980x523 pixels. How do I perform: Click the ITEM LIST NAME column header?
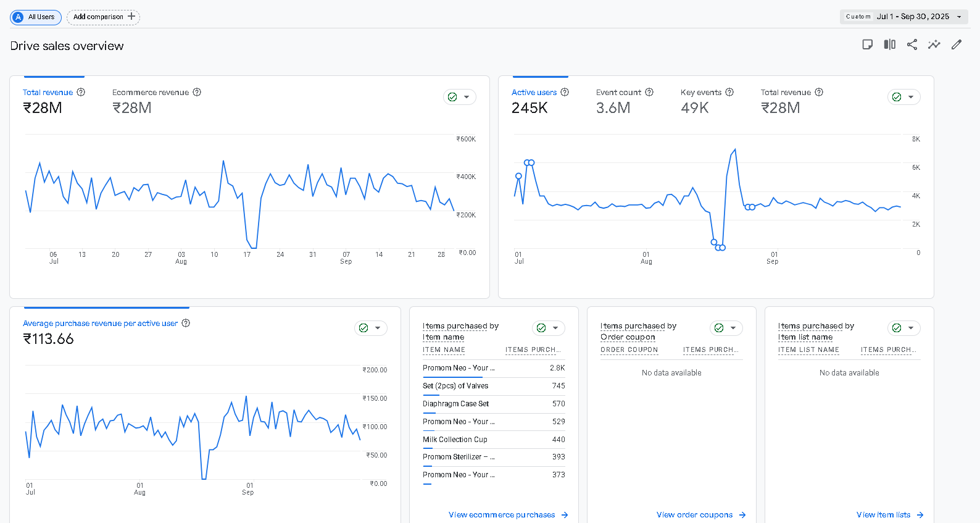[808, 350]
